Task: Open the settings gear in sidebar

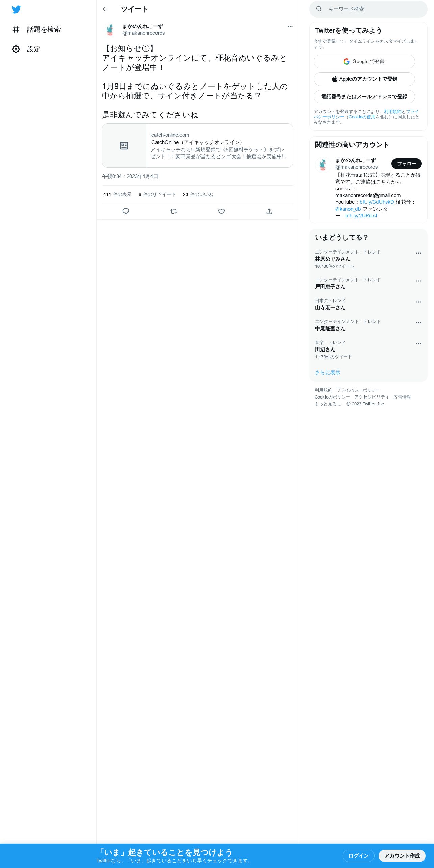Action: tap(16, 49)
